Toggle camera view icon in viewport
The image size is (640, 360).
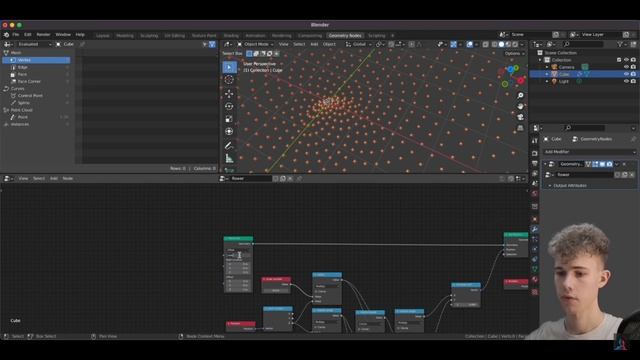click(520, 117)
